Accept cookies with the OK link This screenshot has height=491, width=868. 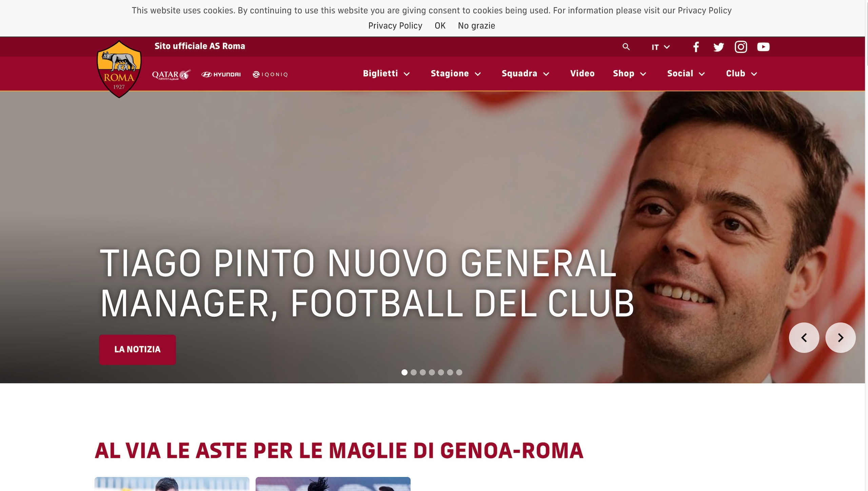point(440,26)
